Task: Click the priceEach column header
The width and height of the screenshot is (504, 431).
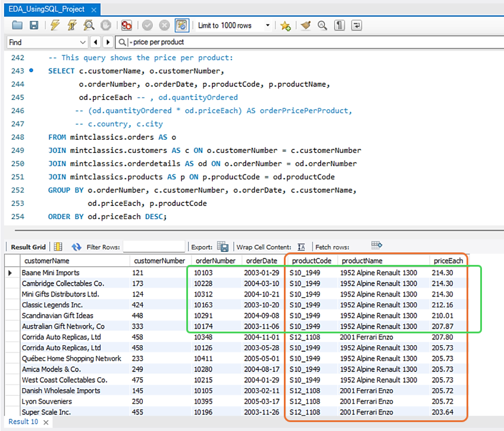Action: (448, 261)
